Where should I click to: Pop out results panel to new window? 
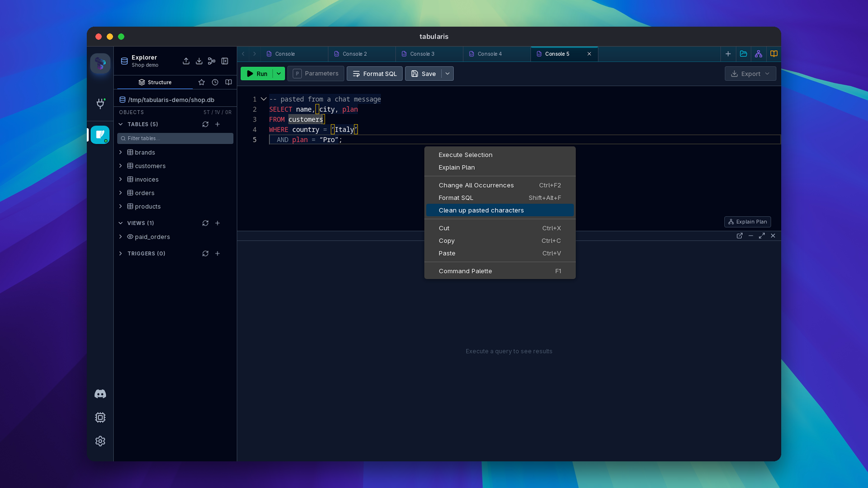coord(740,236)
